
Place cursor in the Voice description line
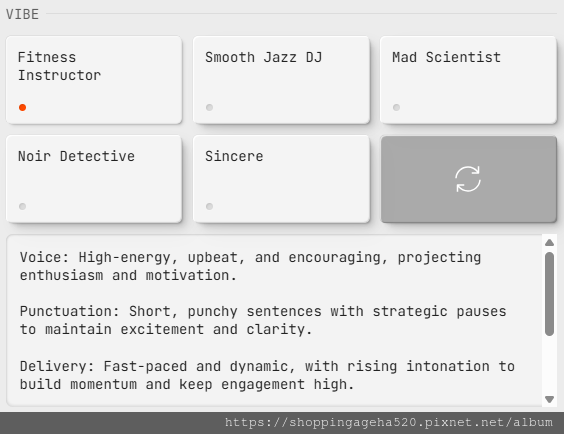(x=250, y=266)
